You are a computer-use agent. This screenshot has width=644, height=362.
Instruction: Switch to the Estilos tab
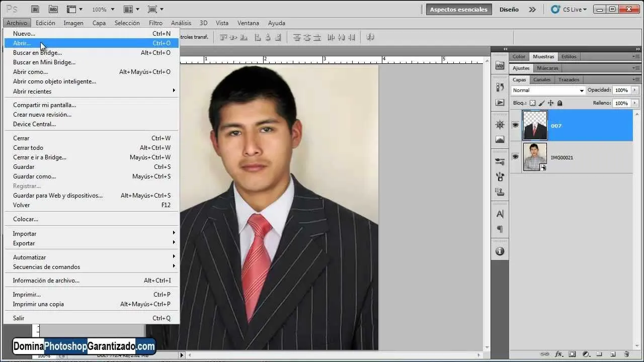tap(569, 56)
